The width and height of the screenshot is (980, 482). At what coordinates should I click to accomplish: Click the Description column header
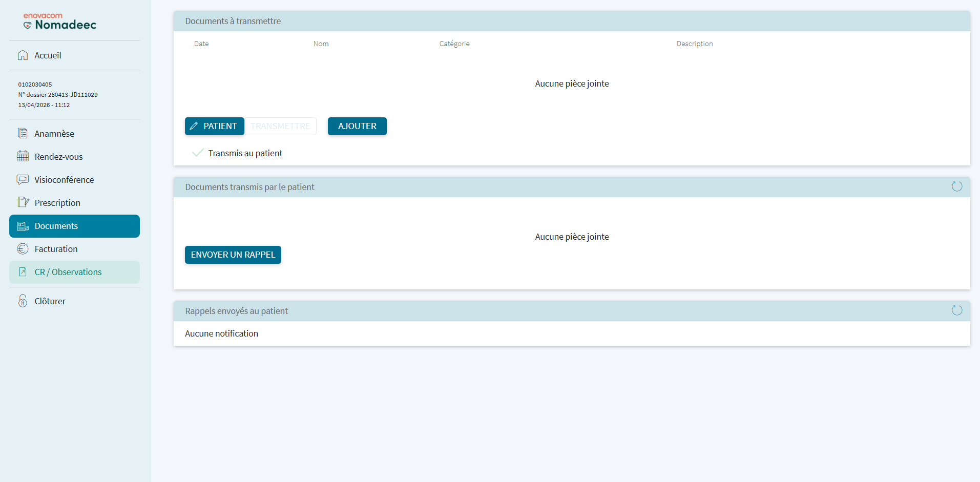[x=695, y=44]
